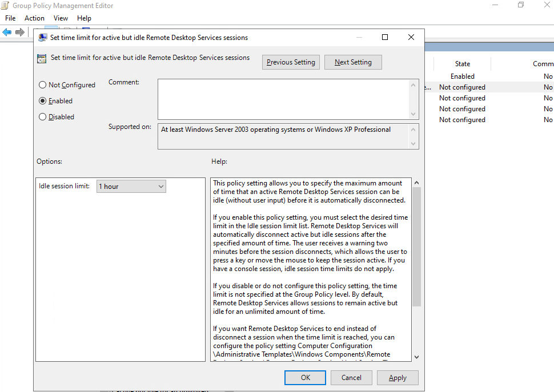Restore down the main editor window
554x392 pixels.
(520, 5)
